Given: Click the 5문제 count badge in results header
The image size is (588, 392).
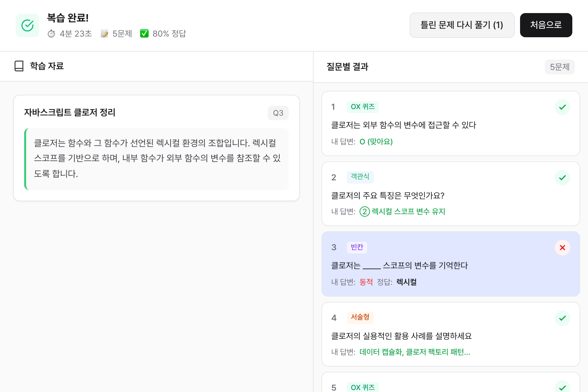Looking at the screenshot, I should pyautogui.click(x=560, y=67).
